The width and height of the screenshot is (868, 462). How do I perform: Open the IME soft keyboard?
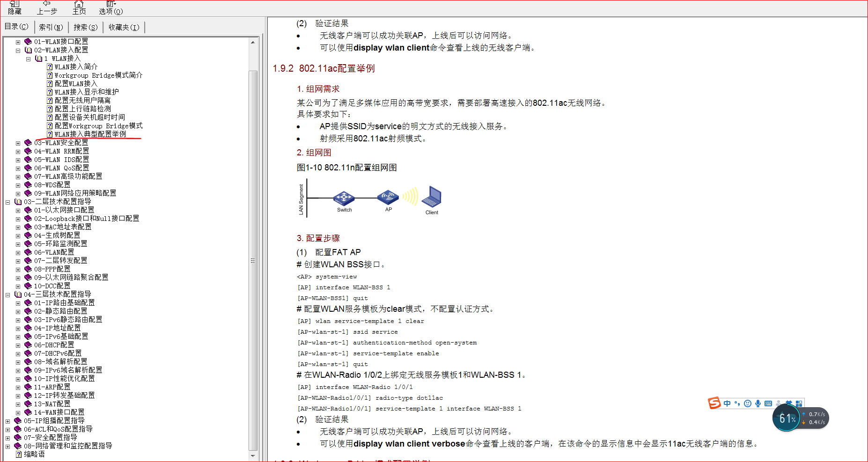768,403
